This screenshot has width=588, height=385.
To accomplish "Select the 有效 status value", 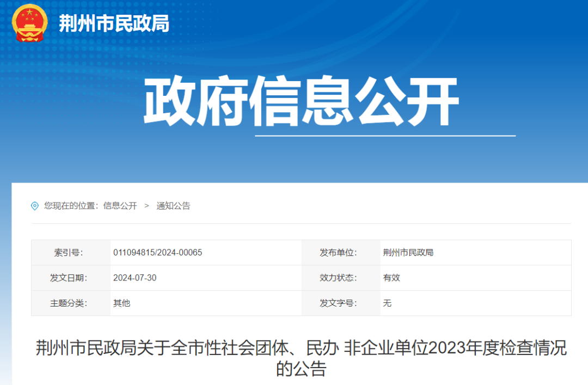I will [391, 278].
